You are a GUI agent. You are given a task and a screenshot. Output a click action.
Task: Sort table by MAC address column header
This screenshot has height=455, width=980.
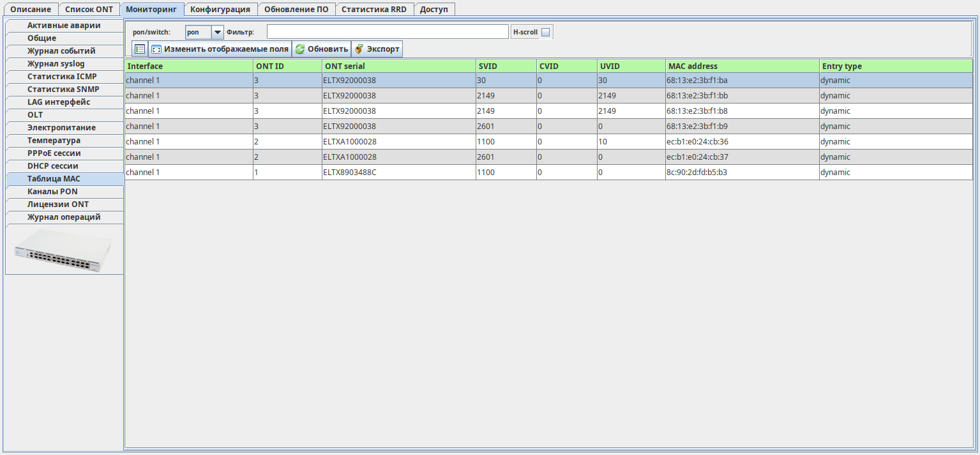point(742,66)
